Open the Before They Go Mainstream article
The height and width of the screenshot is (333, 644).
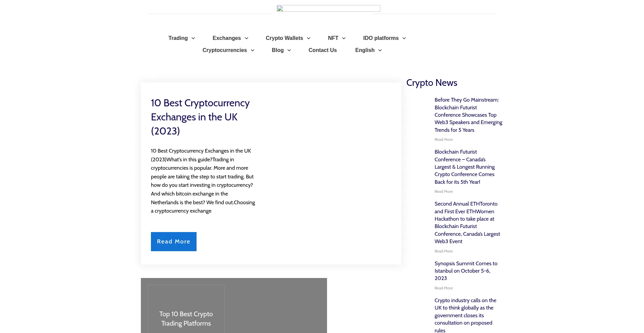click(468, 115)
